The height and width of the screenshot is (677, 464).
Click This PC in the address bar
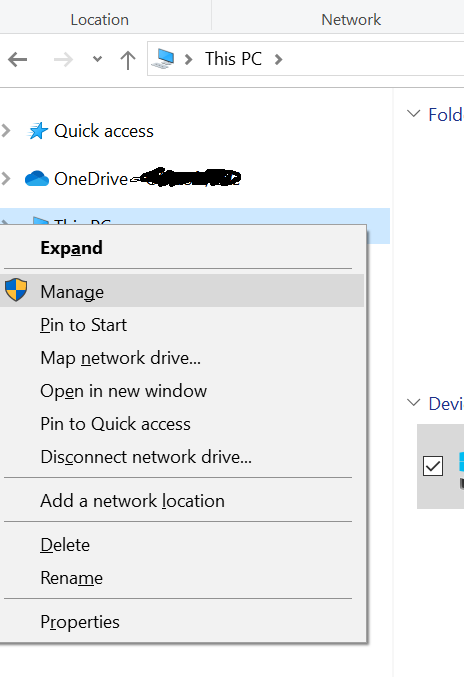point(233,59)
